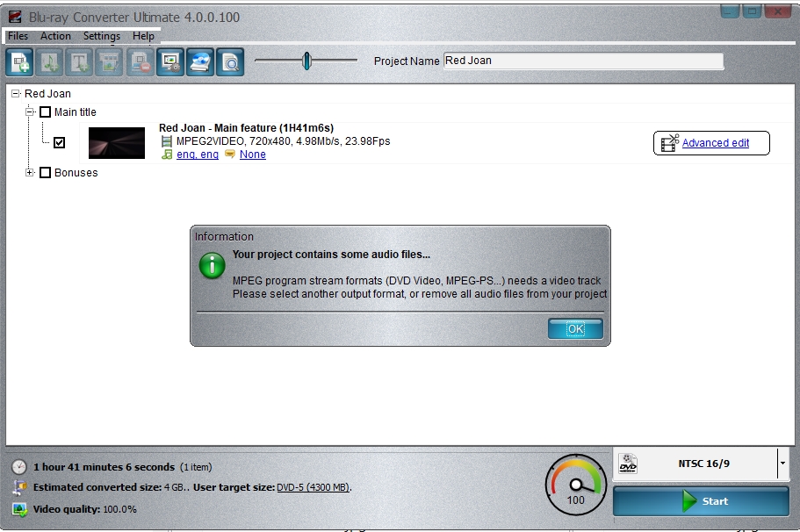Click the estimated size icon
The height and width of the screenshot is (532, 800).
coord(19,487)
